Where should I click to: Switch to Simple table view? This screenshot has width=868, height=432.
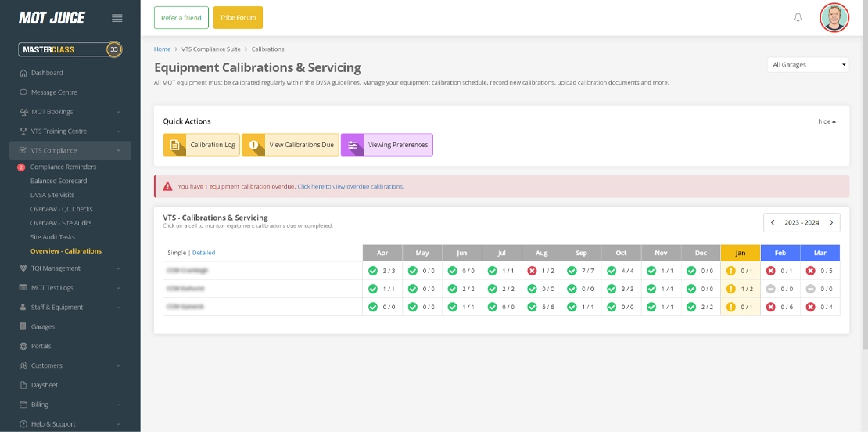tap(177, 253)
